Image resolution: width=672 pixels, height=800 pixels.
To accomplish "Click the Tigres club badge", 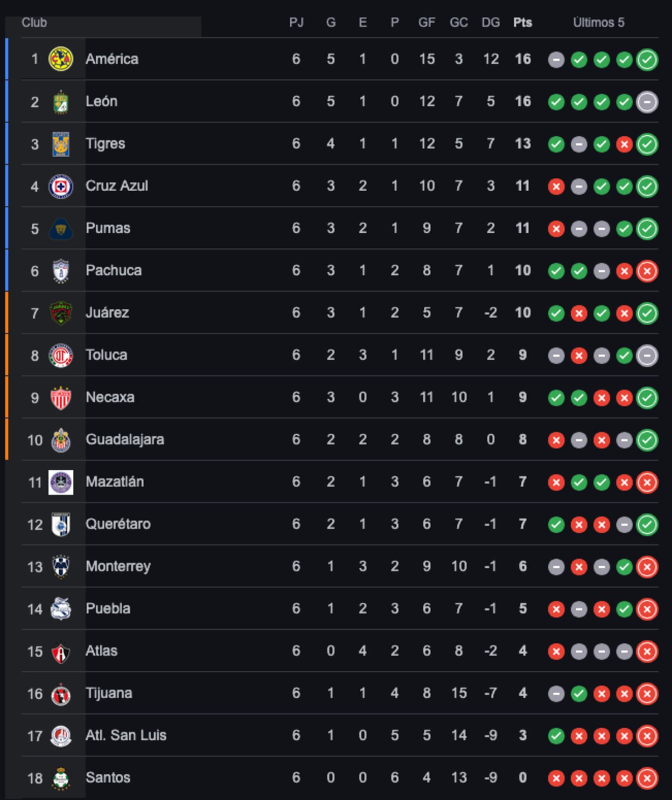I will point(61,143).
